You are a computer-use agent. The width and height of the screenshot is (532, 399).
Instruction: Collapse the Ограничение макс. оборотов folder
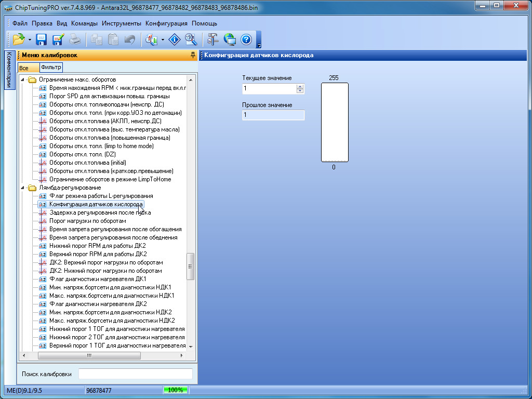(22, 79)
